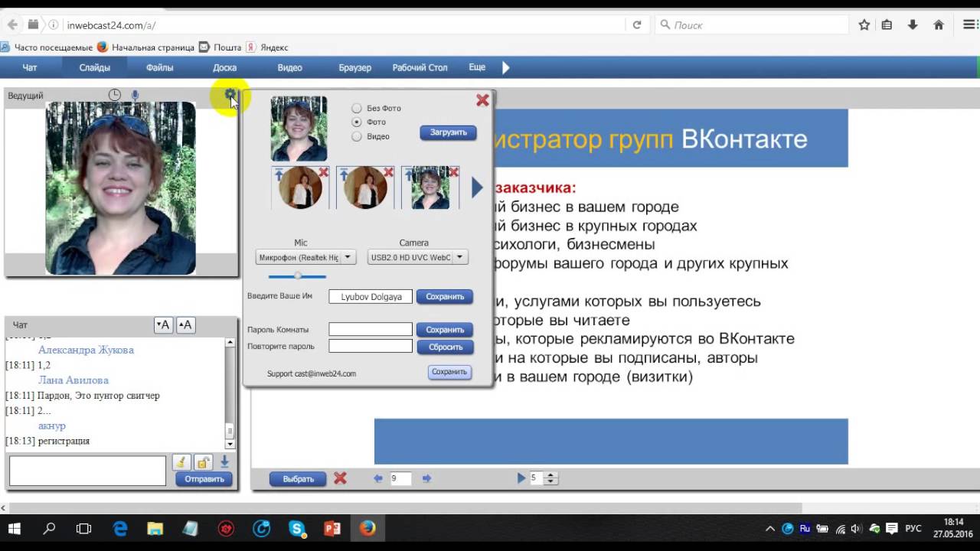The width and height of the screenshot is (980, 551).
Task: Click the name field 'Lyubov Dolgaya'
Action: click(x=371, y=296)
